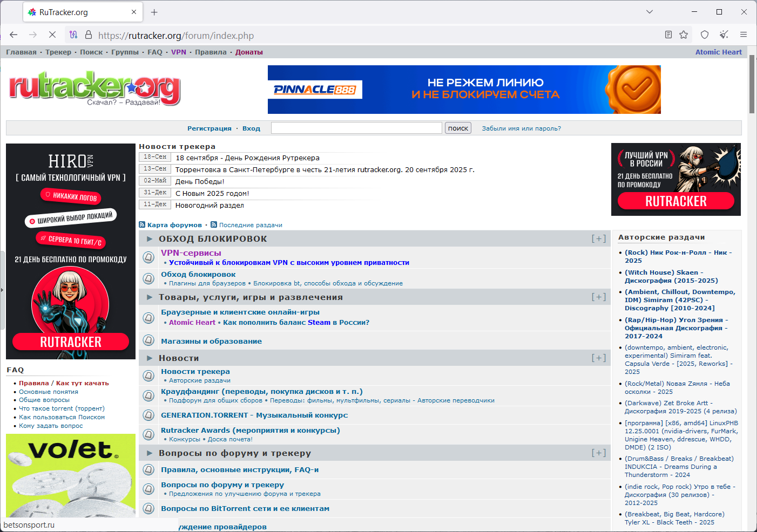Click the поиск search button
The image size is (757, 532).
click(458, 128)
